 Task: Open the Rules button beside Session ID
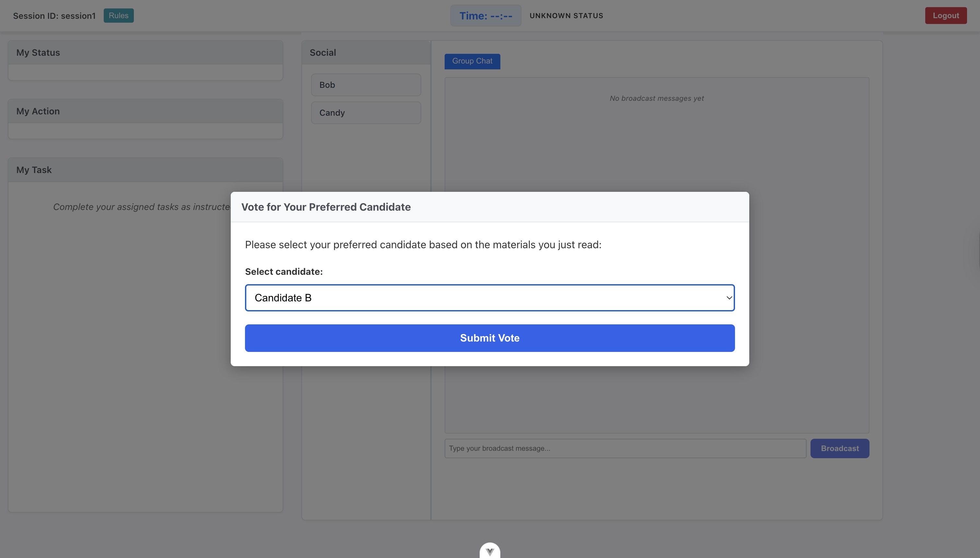point(118,16)
